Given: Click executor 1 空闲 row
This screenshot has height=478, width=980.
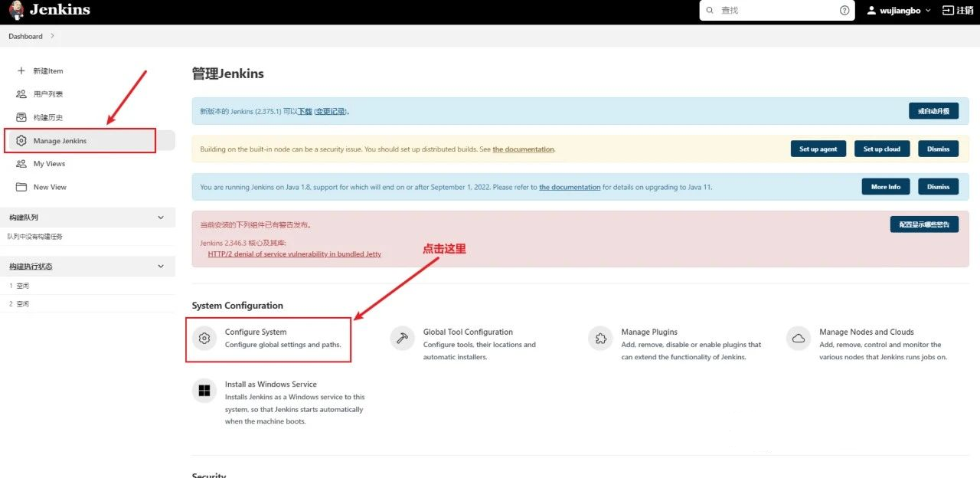Looking at the screenshot, I should tap(87, 286).
